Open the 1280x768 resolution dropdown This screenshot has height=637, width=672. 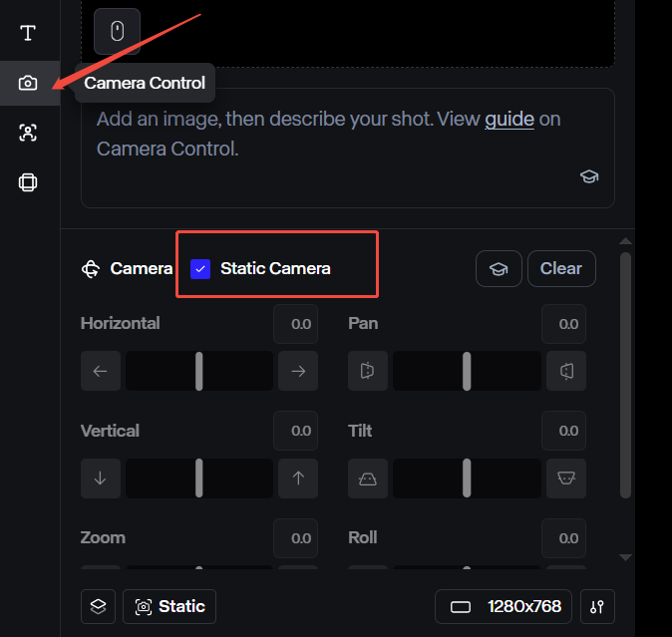click(504, 606)
